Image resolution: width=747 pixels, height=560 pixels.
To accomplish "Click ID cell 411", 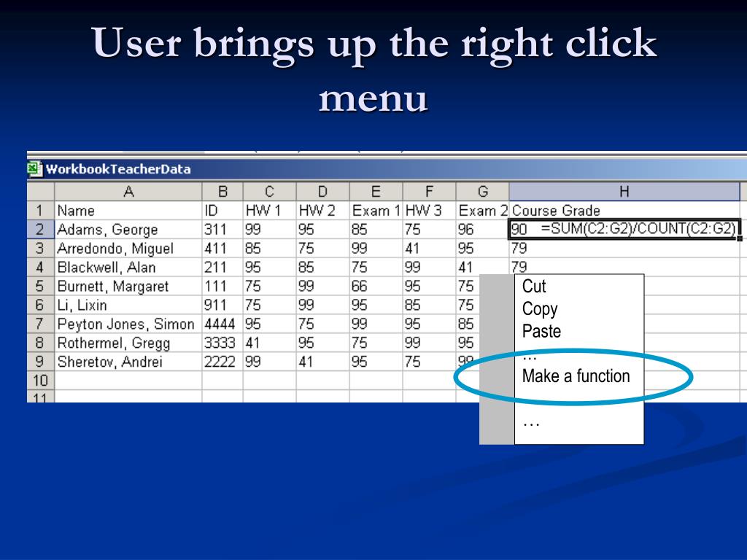I will coord(222,248).
